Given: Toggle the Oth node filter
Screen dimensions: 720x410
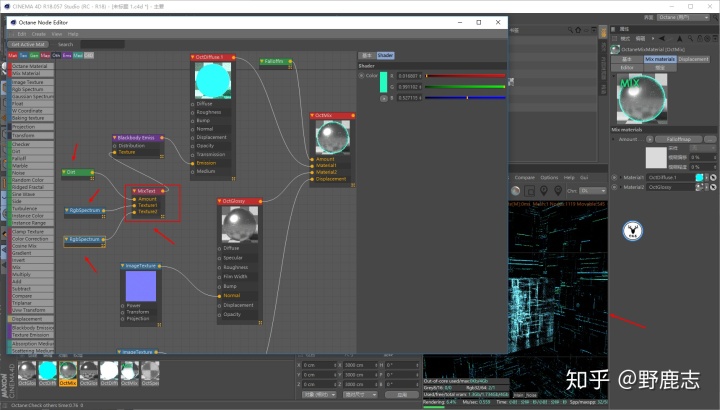Looking at the screenshot, I should (x=56, y=56).
